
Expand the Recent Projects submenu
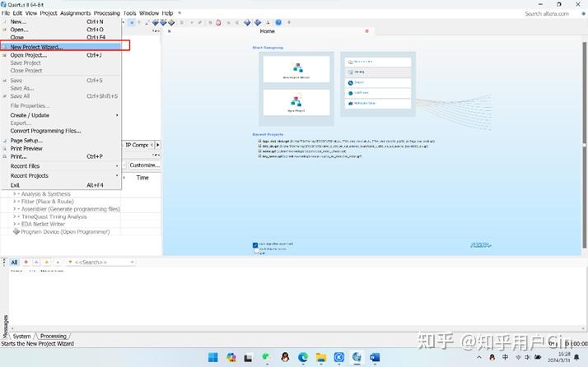pyautogui.click(x=61, y=176)
